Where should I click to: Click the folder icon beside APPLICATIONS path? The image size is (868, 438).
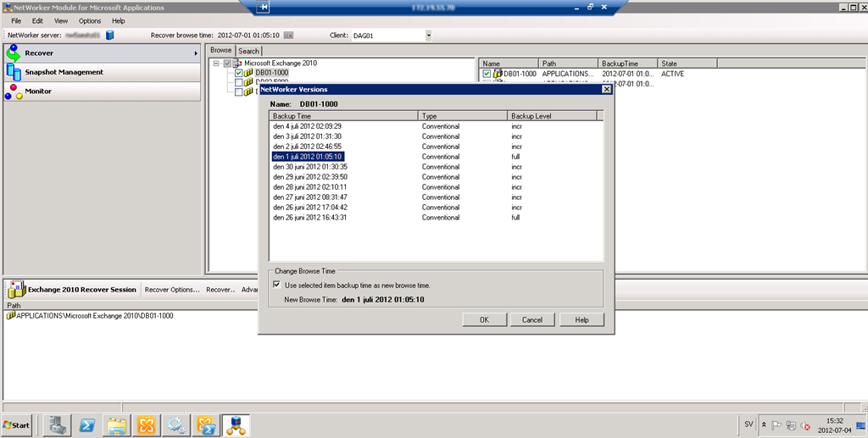click(x=10, y=316)
